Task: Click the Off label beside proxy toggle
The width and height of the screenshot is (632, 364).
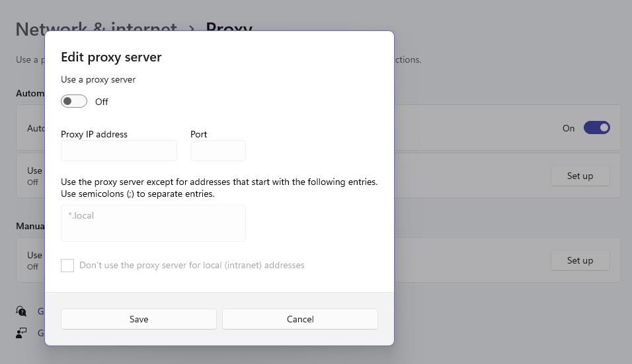Action: (102, 102)
